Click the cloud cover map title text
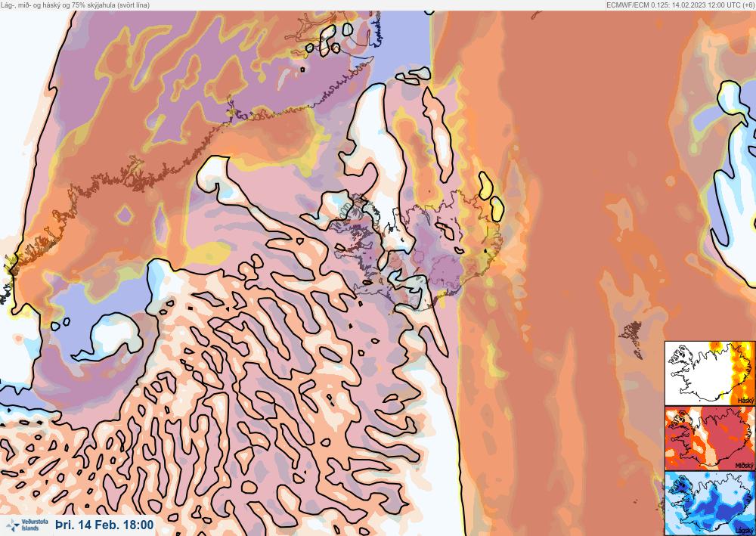756x536 pixels. (x=75, y=5)
